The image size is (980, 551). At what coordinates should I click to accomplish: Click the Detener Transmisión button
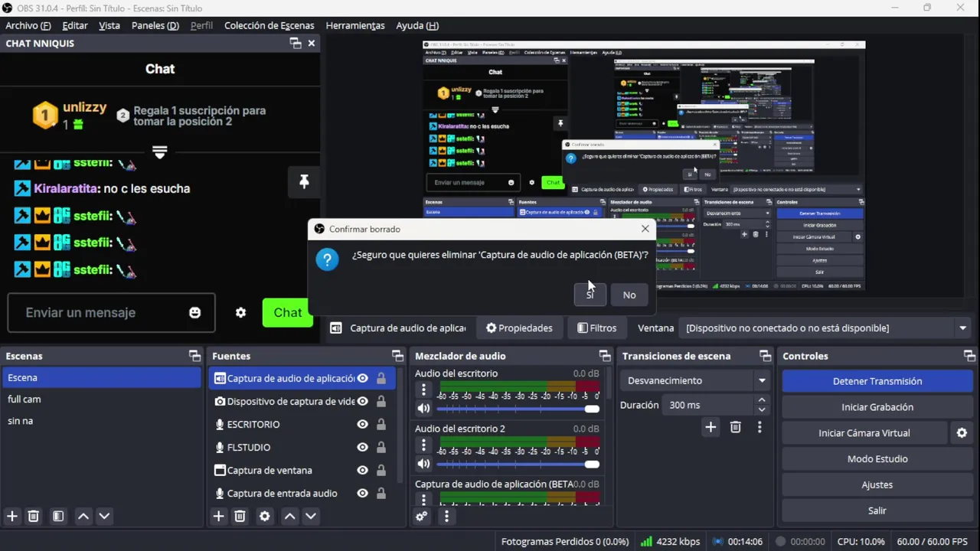coord(877,381)
